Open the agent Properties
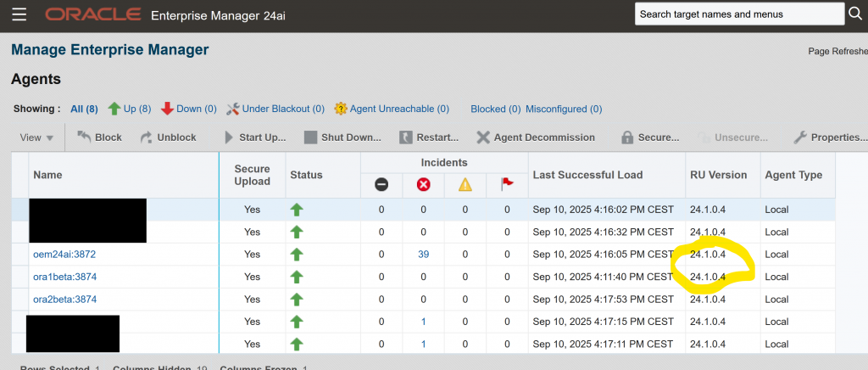This screenshot has height=370, width=868. (830, 137)
